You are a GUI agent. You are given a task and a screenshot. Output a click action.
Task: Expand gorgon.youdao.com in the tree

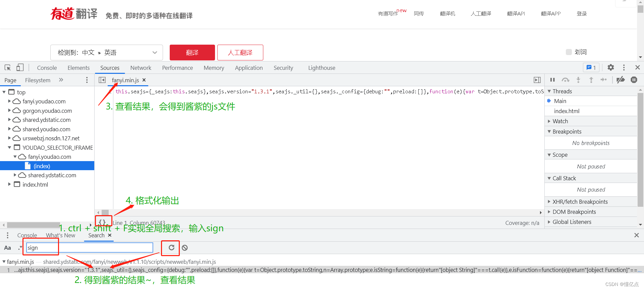click(9, 110)
